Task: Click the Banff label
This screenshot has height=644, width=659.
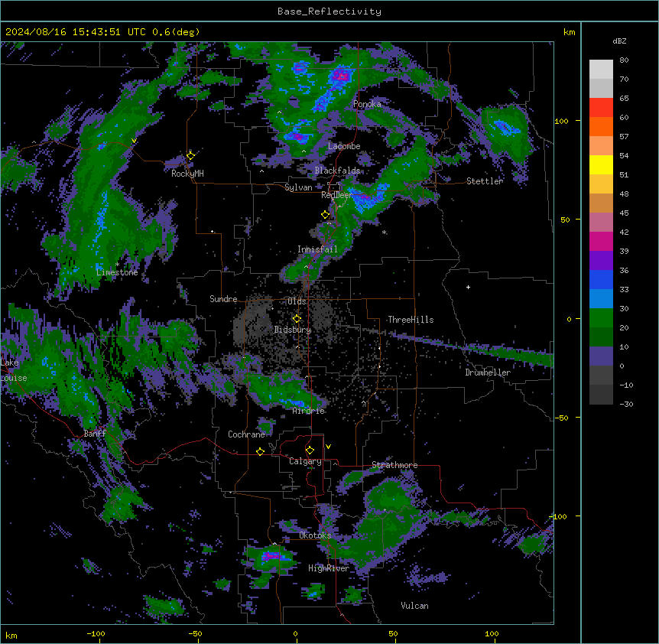Action: point(95,434)
